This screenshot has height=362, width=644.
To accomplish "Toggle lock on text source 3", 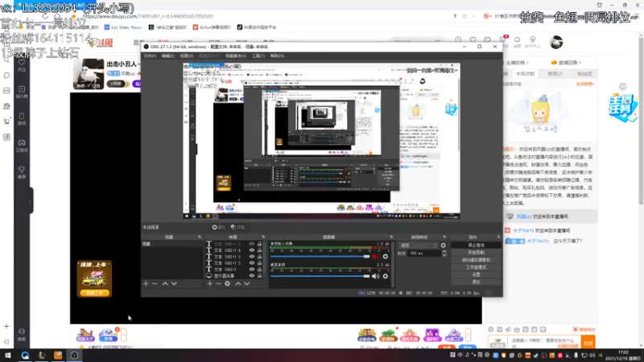I will 259,257.
